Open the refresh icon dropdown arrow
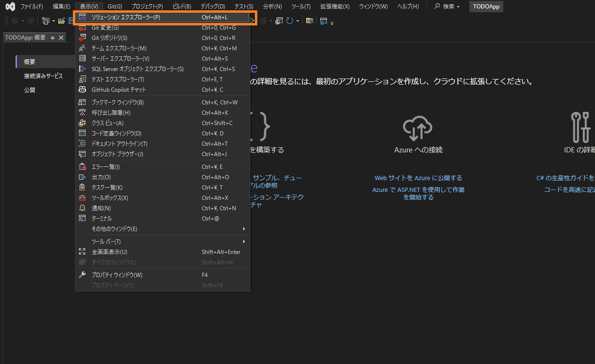 point(298,21)
